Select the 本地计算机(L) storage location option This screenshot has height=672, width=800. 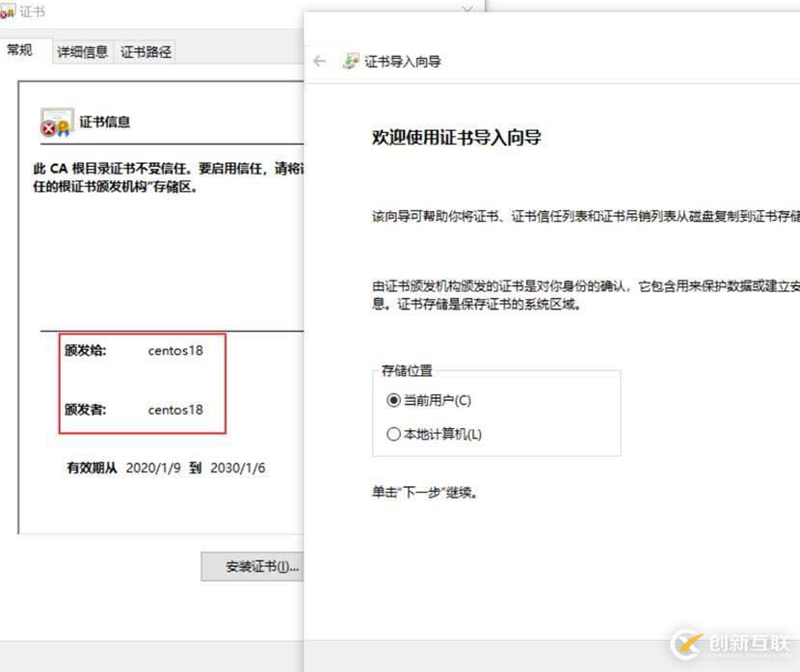coord(394,434)
